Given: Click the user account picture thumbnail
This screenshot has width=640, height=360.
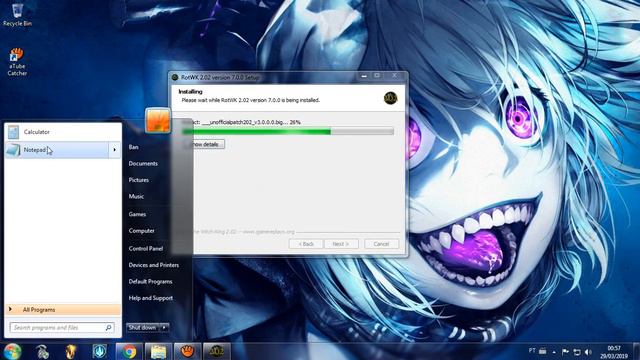Looking at the screenshot, I should point(158,120).
